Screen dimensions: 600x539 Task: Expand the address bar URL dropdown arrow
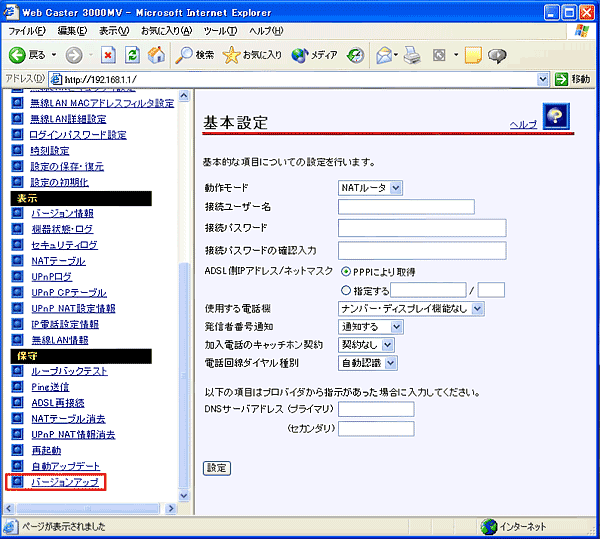[543, 80]
